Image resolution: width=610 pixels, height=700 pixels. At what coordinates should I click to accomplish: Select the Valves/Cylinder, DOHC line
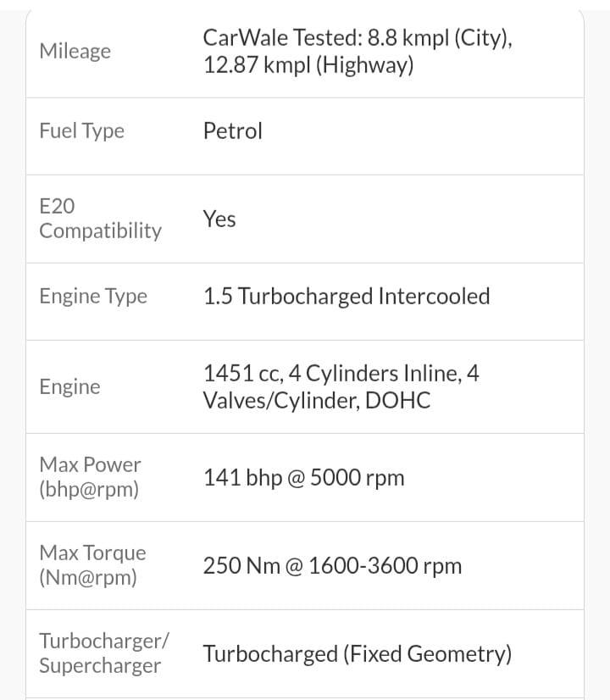click(316, 401)
